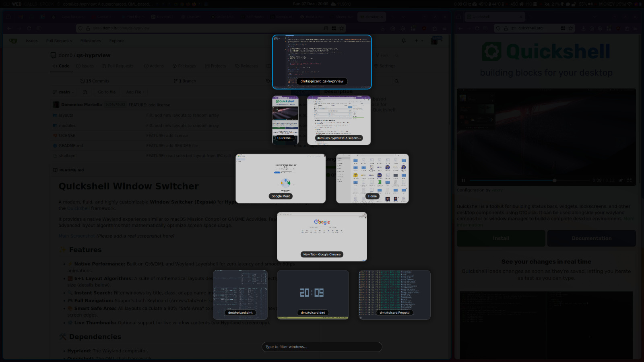This screenshot has width=644, height=362.
Task: Switch to the repository Code tab
Action: (x=62, y=66)
